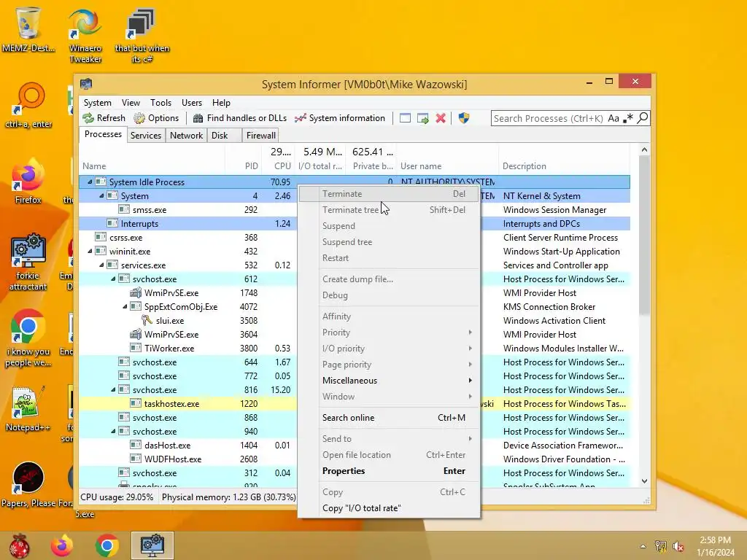Choose Copy "I/O total rate" menu entry
Image resolution: width=747 pixels, height=560 pixels.
tap(390, 508)
